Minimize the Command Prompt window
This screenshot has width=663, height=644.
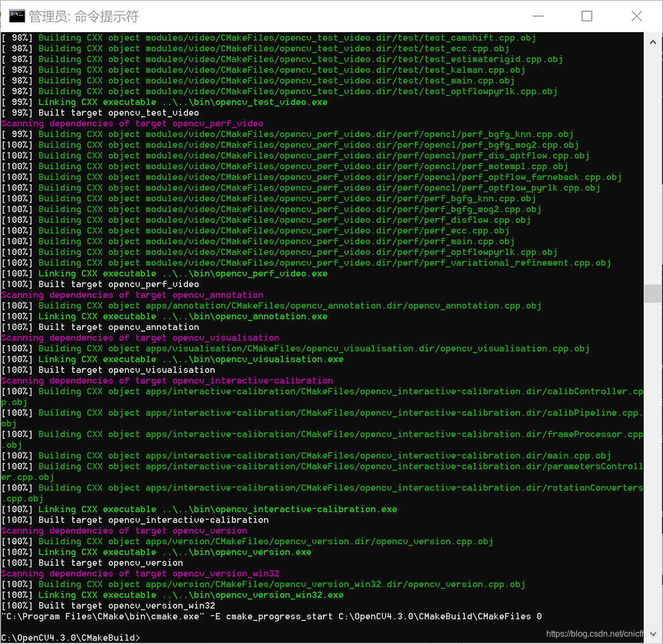point(538,16)
